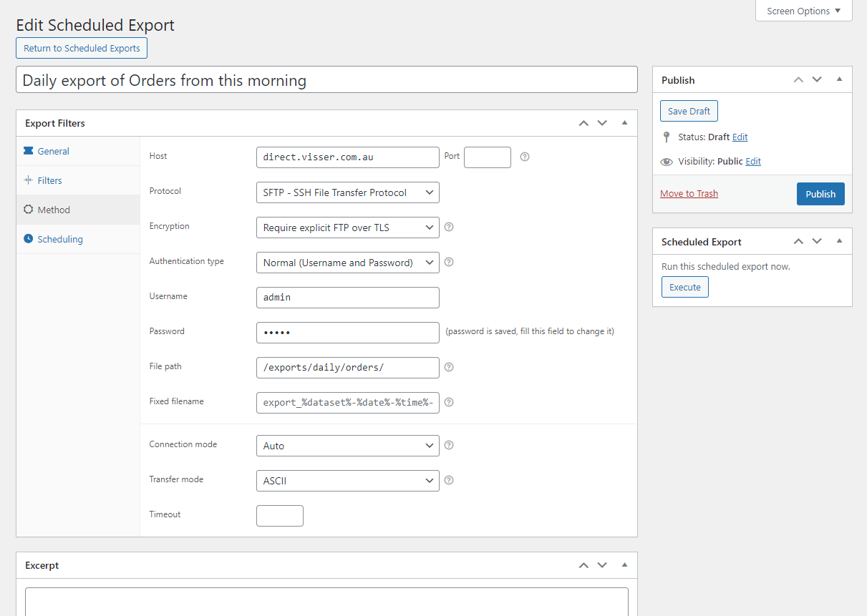Click the Execute button
The height and width of the screenshot is (616, 867).
[684, 287]
